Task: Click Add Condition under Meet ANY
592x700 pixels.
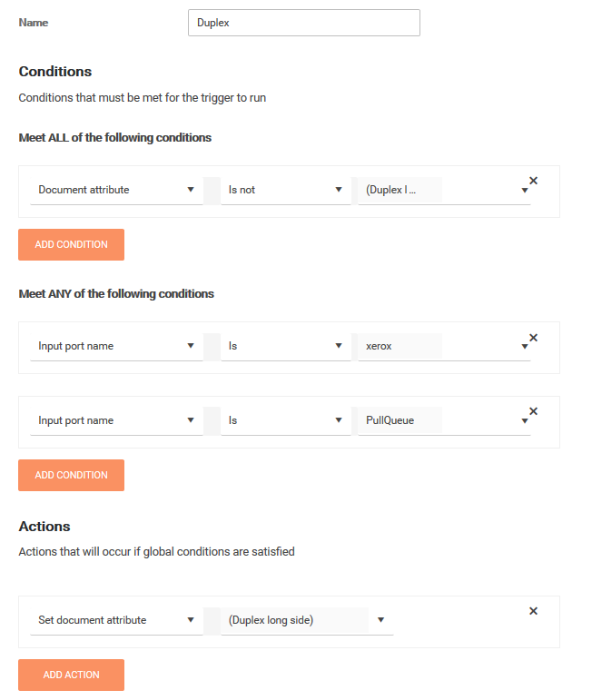Action: pyautogui.click(x=71, y=475)
